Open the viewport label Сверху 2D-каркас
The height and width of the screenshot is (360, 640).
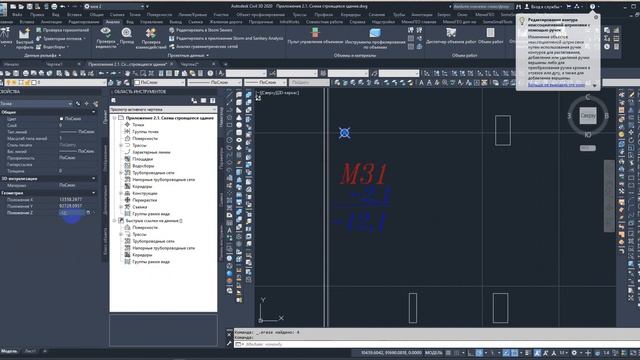pyautogui.click(x=280, y=93)
